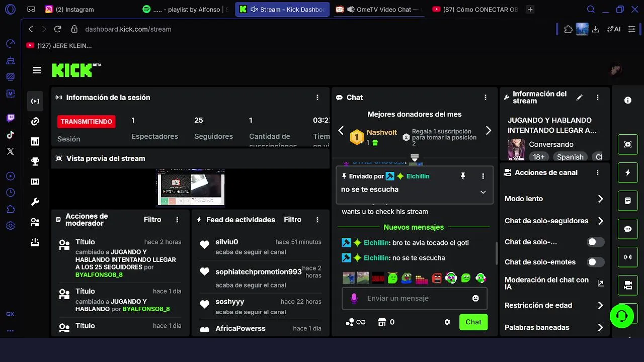
Task: Click the green Chat send button
Action: (x=473, y=322)
